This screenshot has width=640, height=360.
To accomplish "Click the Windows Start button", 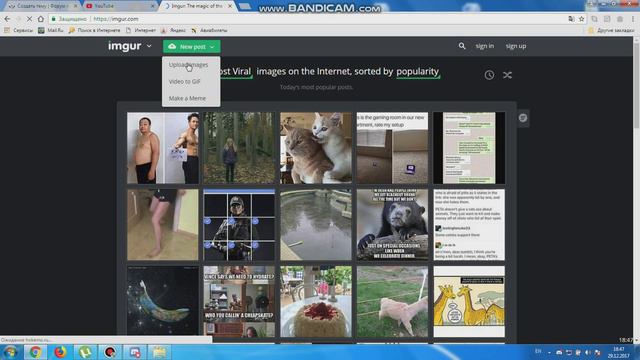I will 10,352.
